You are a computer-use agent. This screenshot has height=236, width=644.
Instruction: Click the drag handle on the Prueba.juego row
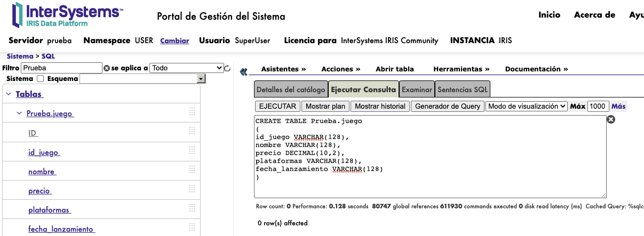[x=192, y=113]
